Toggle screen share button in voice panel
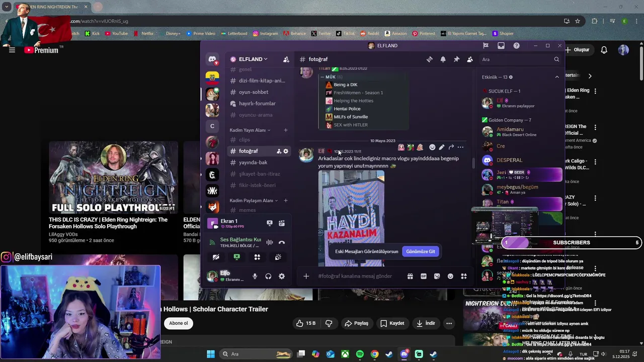This screenshot has width=644, height=362. [236, 257]
